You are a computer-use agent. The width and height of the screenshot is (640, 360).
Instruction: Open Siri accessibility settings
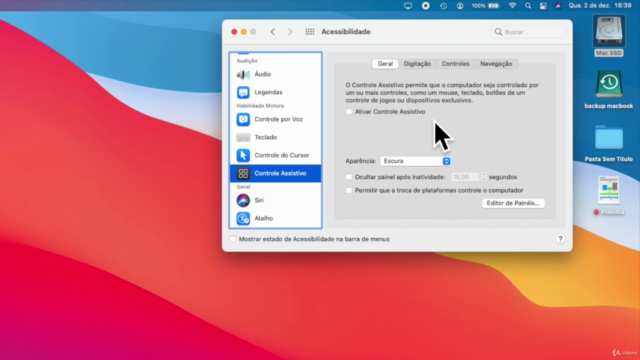(275, 200)
